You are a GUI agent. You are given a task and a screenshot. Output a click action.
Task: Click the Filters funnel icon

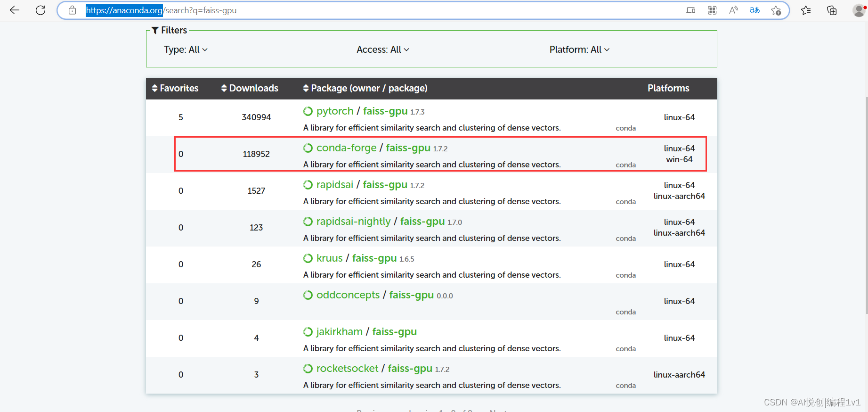coord(155,30)
